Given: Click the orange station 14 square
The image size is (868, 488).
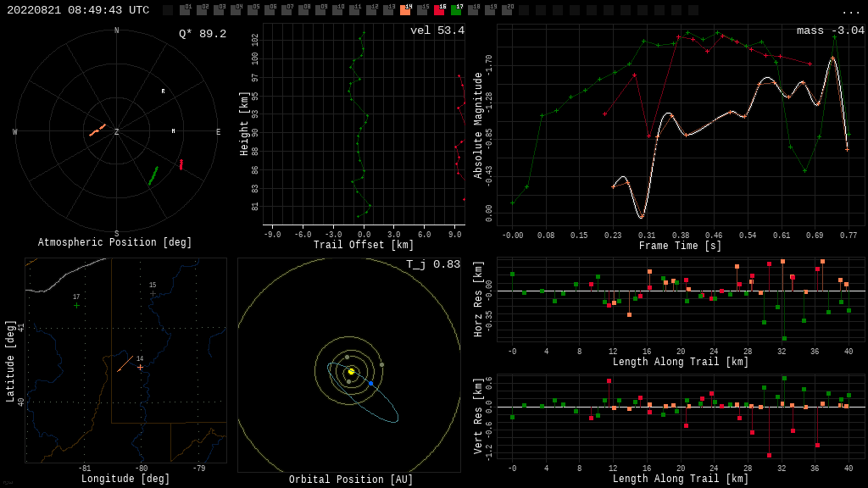Looking at the screenshot, I should (405, 9).
